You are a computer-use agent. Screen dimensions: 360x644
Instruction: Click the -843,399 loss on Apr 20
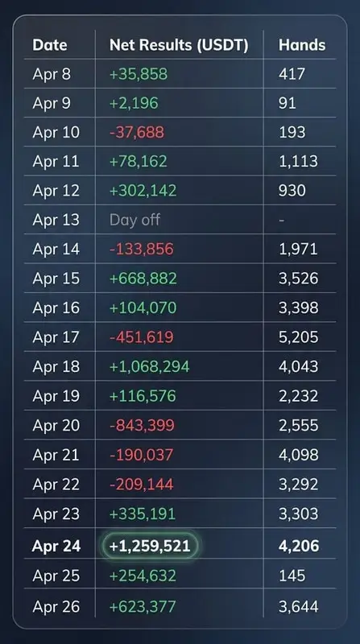tap(143, 425)
